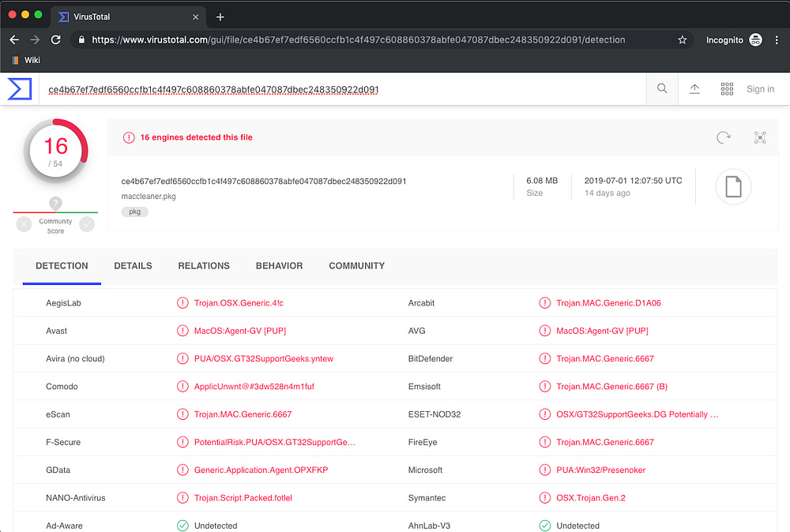Click the reanalyze file refresh icon
The height and width of the screenshot is (532, 790).
point(724,137)
